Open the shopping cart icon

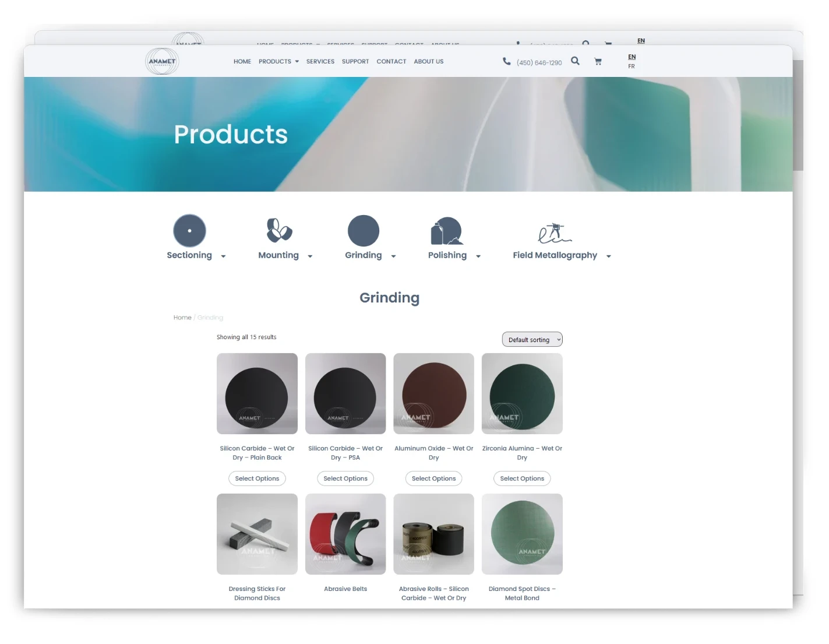click(598, 61)
